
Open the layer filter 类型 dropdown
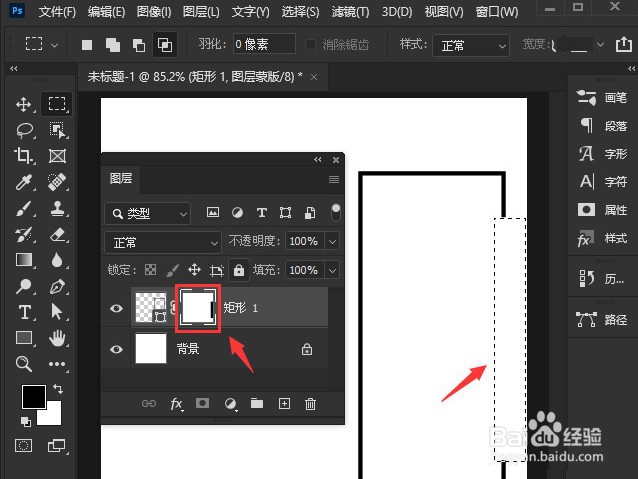[x=147, y=213]
